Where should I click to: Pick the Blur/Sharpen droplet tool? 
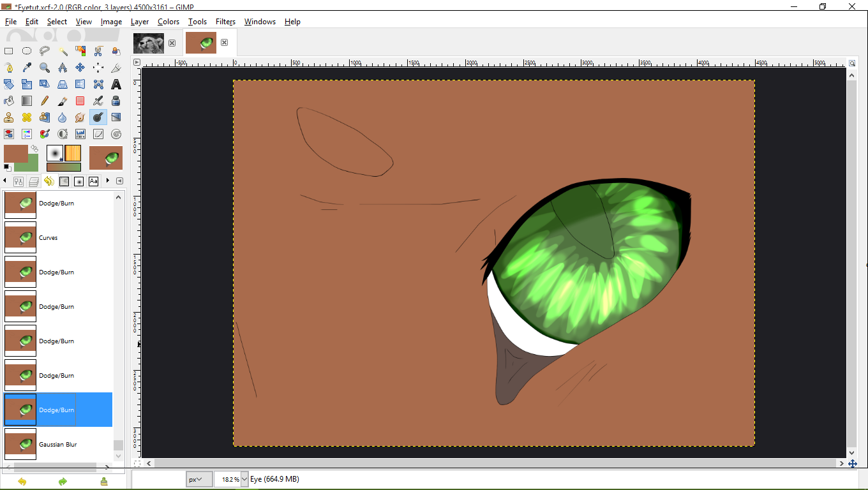63,117
